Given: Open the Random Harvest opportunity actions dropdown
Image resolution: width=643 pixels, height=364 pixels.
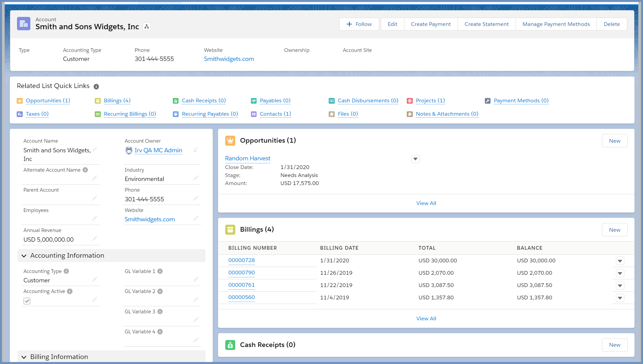Looking at the screenshot, I should pos(415,159).
